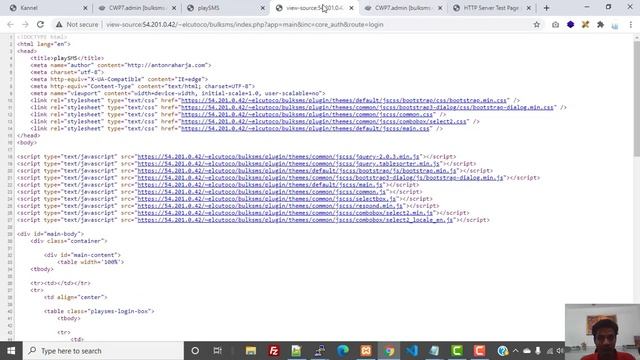
Task: Open the Extensions puzzle-piece menu
Action: coord(600,24)
